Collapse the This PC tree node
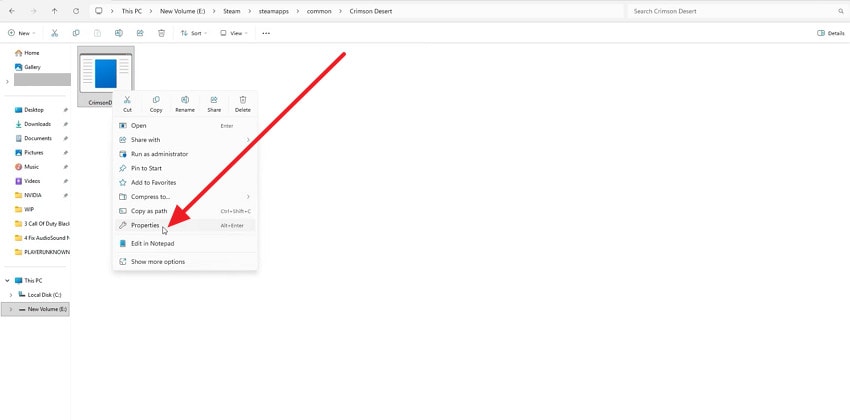Screen dimensions: 850x420 [x=8, y=281]
